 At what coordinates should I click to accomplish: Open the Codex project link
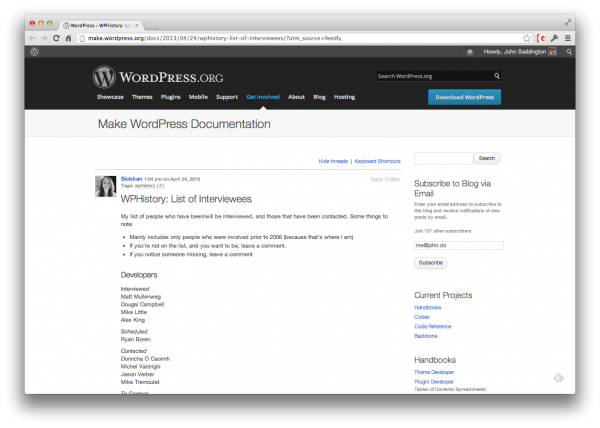coord(422,317)
